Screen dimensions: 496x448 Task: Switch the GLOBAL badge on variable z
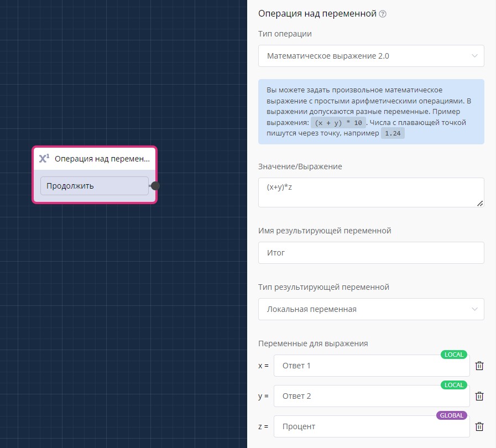(x=452, y=415)
